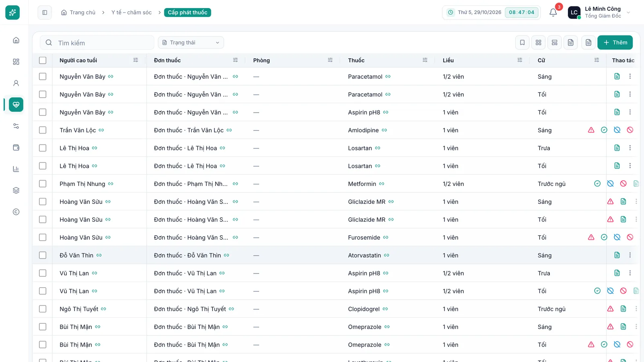Click the 08:47:04 clock display
This screenshot has width=644, height=362.
[x=522, y=12]
